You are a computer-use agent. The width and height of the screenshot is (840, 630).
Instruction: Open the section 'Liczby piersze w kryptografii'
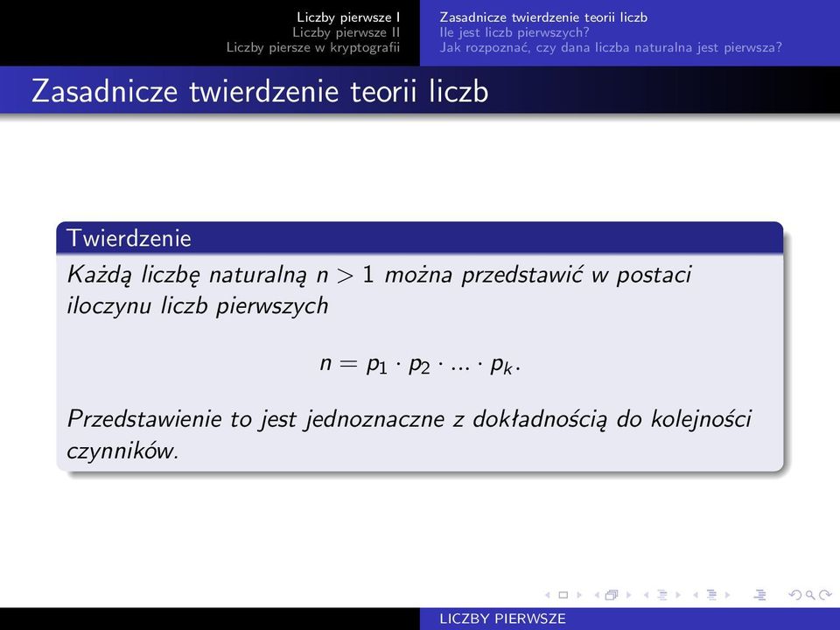(x=313, y=47)
